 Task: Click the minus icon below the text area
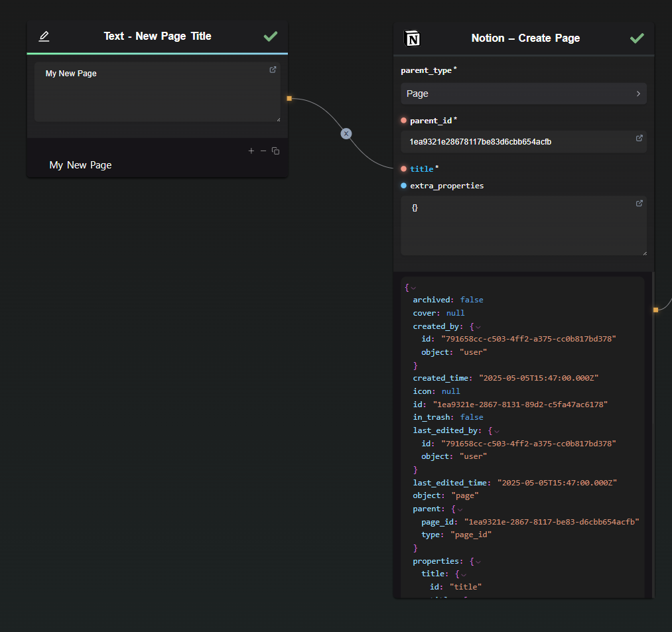263,151
